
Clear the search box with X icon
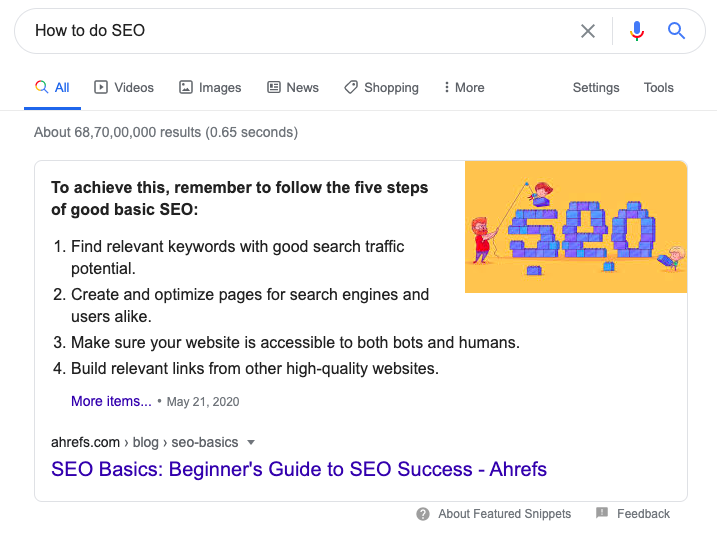(x=588, y=31)
